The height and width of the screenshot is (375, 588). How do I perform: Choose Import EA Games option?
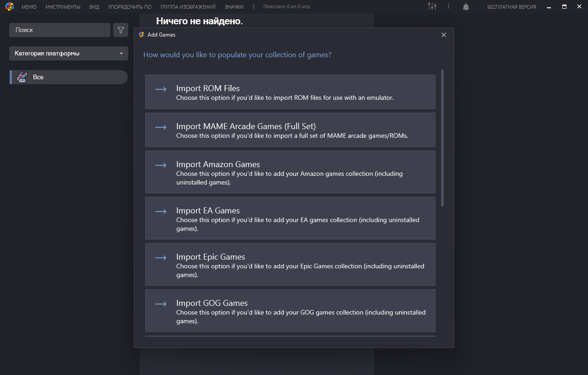290,218
